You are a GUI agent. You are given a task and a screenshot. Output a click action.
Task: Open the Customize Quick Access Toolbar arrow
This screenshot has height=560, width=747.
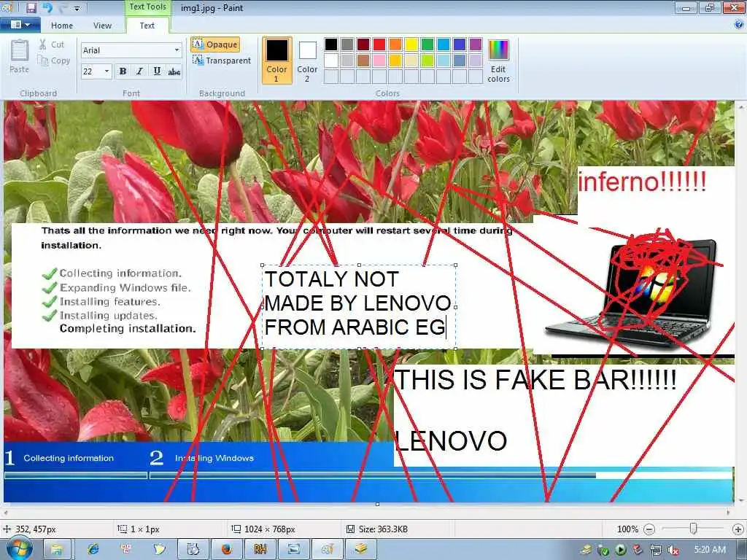tap(77, 8)
